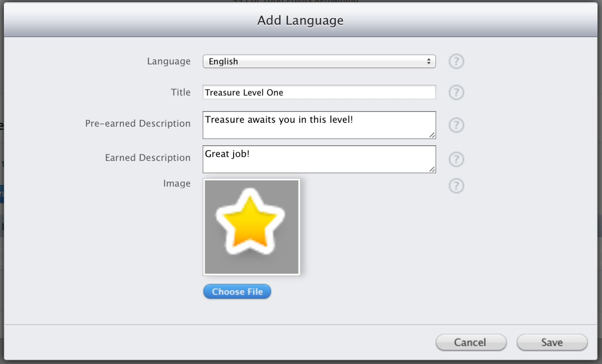Open the Language dropdown showing English
The image size is (602, 364).
tap(319, 62)
